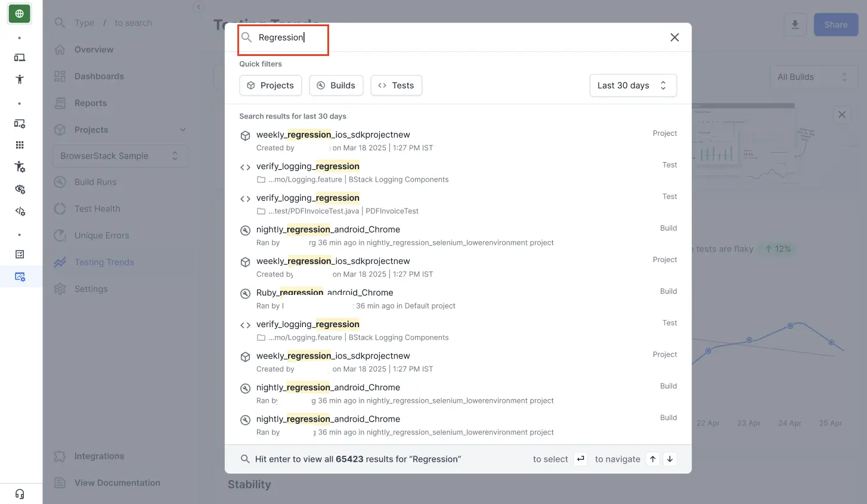Open the All Builds dropdown
Screen dimensions: 867x504
(813, 76)
